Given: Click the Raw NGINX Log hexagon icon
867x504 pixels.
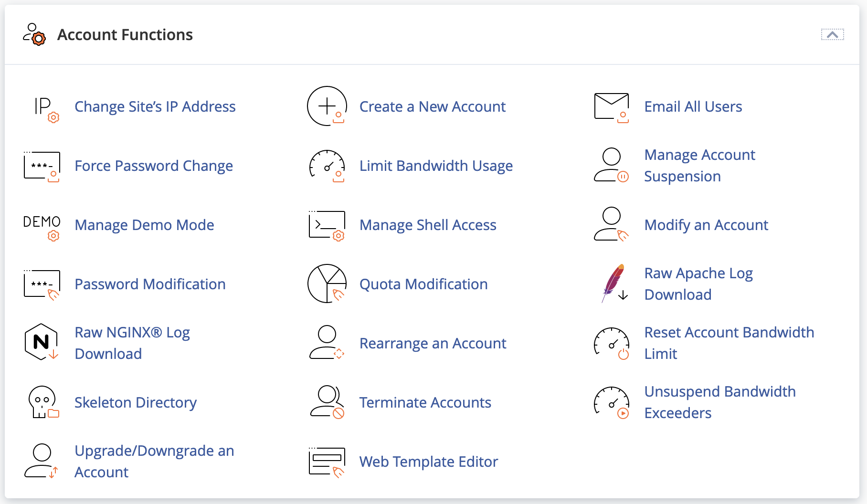Looking at the screenshot, I should 42,342.
